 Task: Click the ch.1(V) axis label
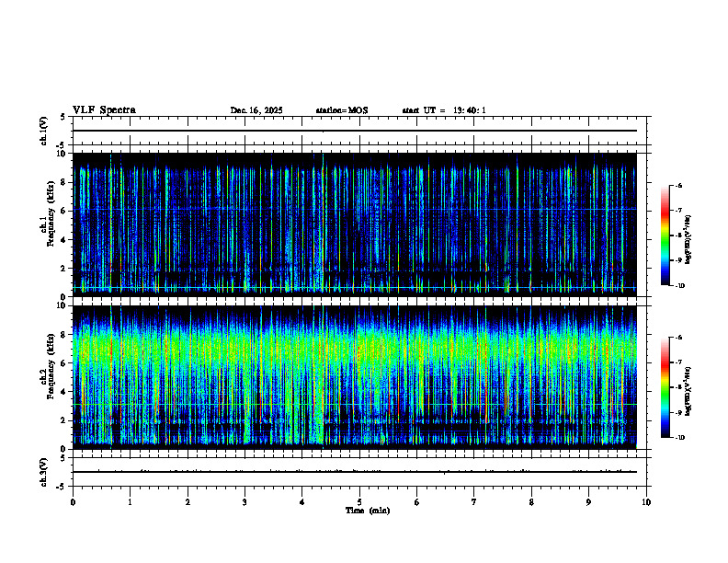point(43,131)
